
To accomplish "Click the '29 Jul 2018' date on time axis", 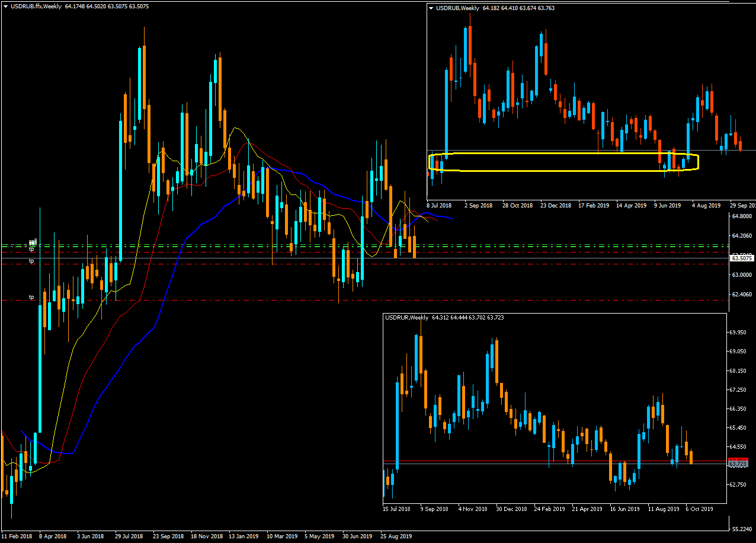I will (129, 536).
